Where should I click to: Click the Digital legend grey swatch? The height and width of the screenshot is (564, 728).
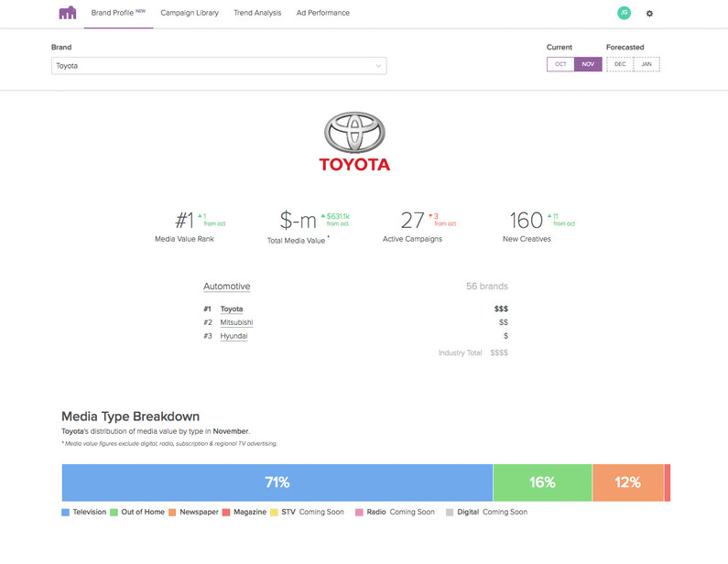tap(450, 513)
